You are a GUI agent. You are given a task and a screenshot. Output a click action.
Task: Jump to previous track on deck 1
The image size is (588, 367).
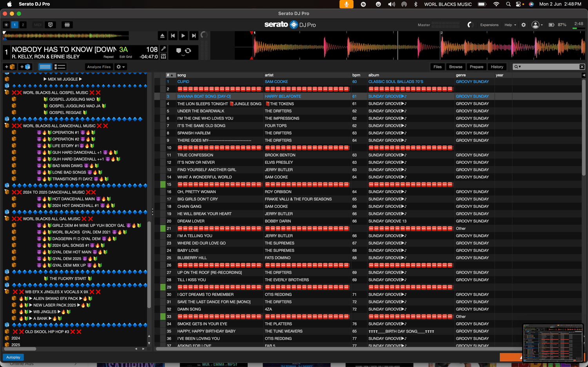(x=173, y=36)
